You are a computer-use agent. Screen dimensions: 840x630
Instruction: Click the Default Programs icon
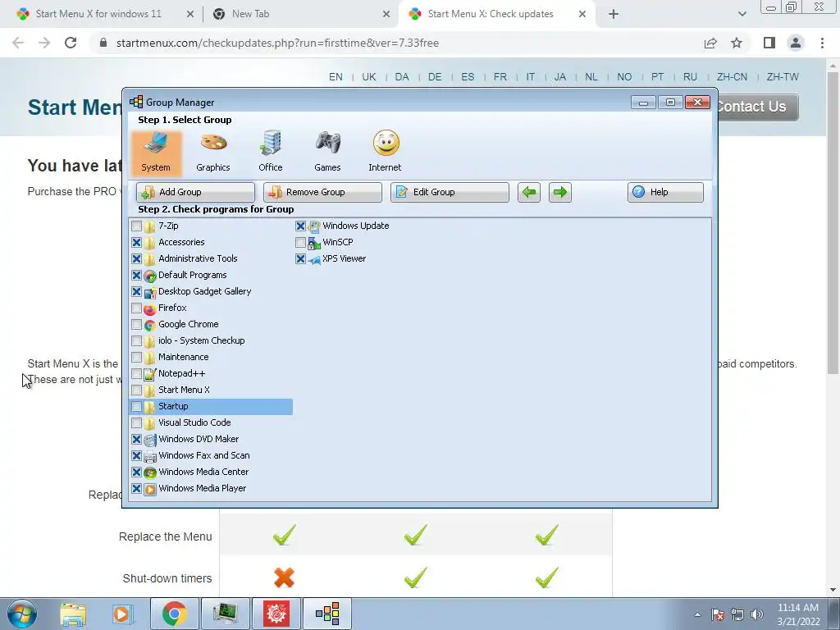[150, 276]
